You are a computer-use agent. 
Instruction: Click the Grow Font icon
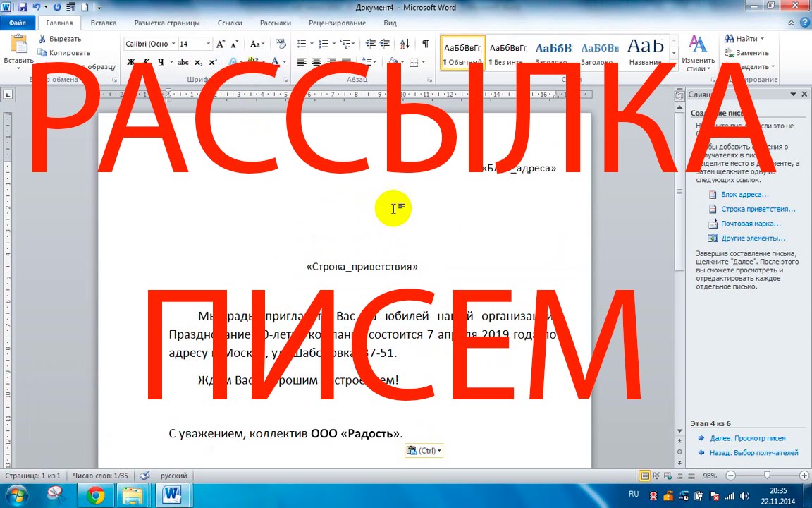tap(221, 44)
